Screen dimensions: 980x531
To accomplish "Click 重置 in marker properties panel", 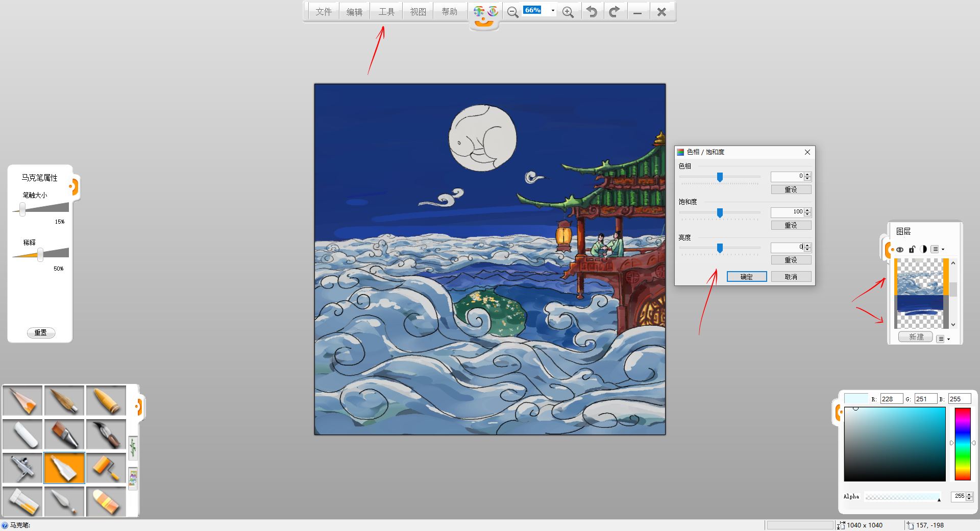I will [41, 332].
